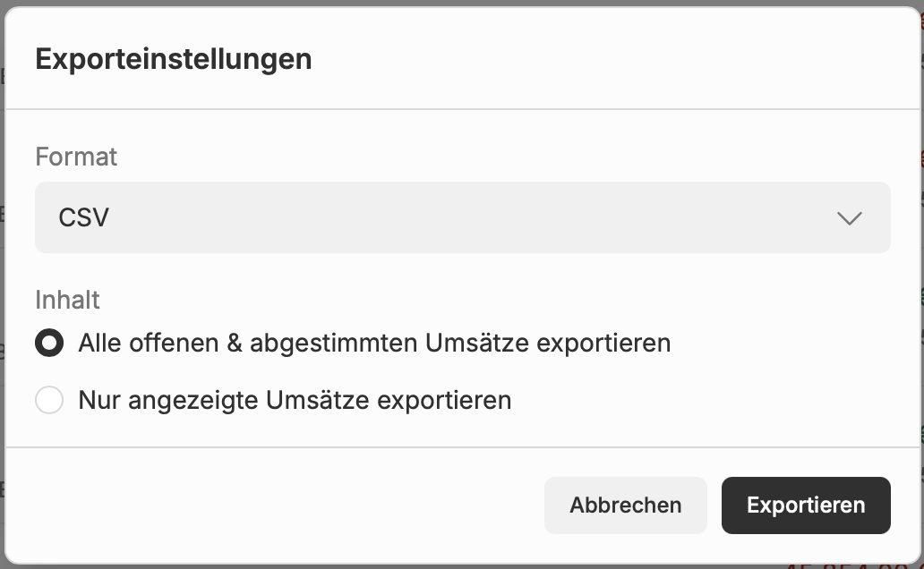Click the "Nur angezeigte Umsätze exportieren" label text
The height and width of the screenshot is (569, 924).
pos(295,400)
